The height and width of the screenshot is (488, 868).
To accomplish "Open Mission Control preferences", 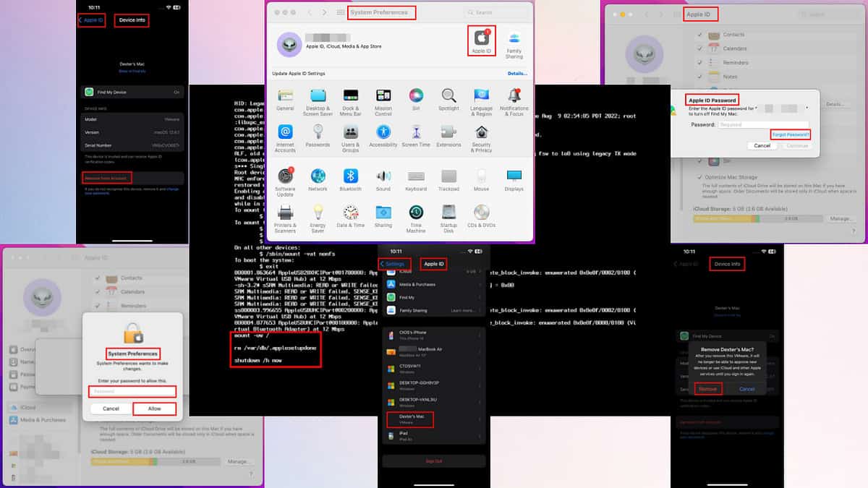I will click(383, 102).
